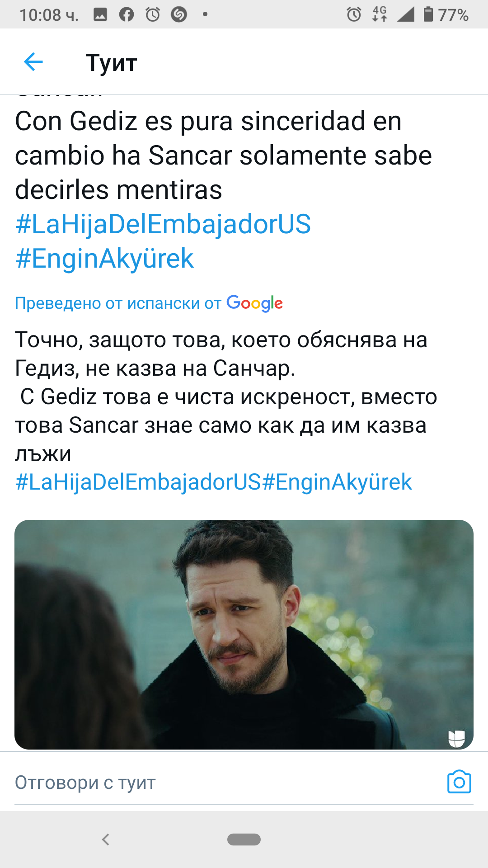Tap the Android back navigation chevron
Screen dimensions: 488x868
coord(106,840)
